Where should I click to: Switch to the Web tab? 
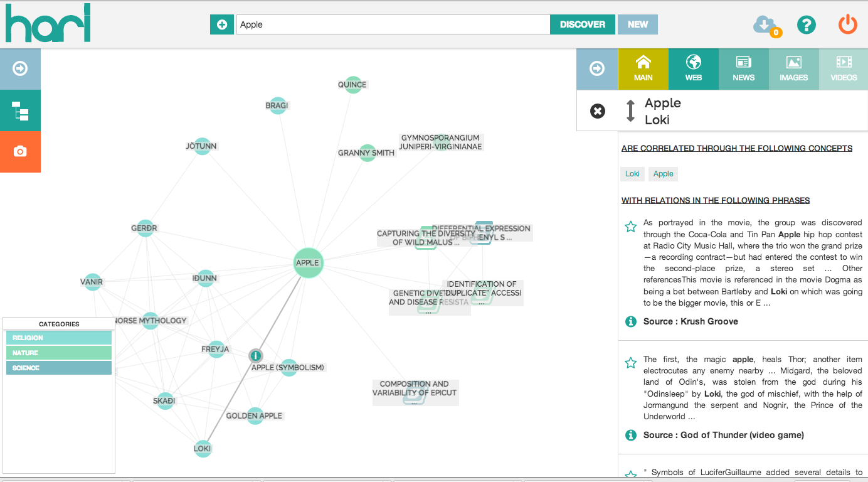coord(693,69)
